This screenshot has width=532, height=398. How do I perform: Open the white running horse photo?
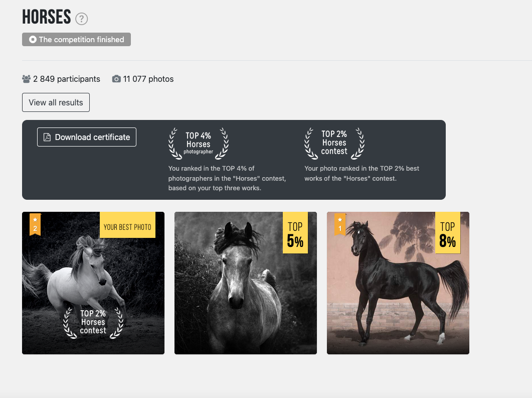(x=93, y=283)
